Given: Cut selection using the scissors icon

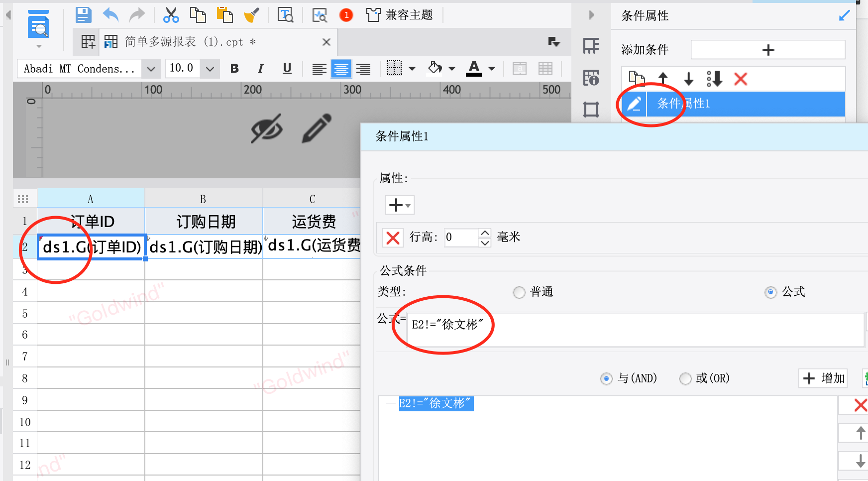Looking at the screenshot, I should coord(171,15).
